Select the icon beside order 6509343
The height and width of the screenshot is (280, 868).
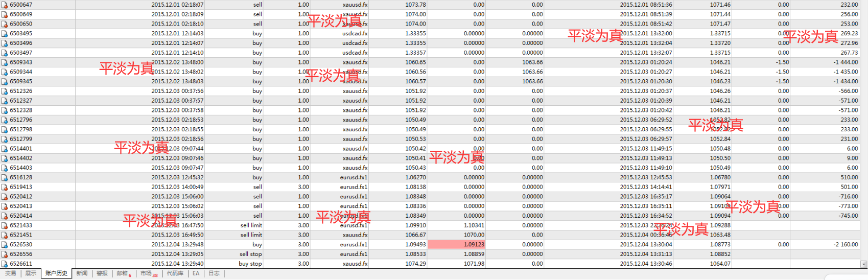[x=5, y=62]
